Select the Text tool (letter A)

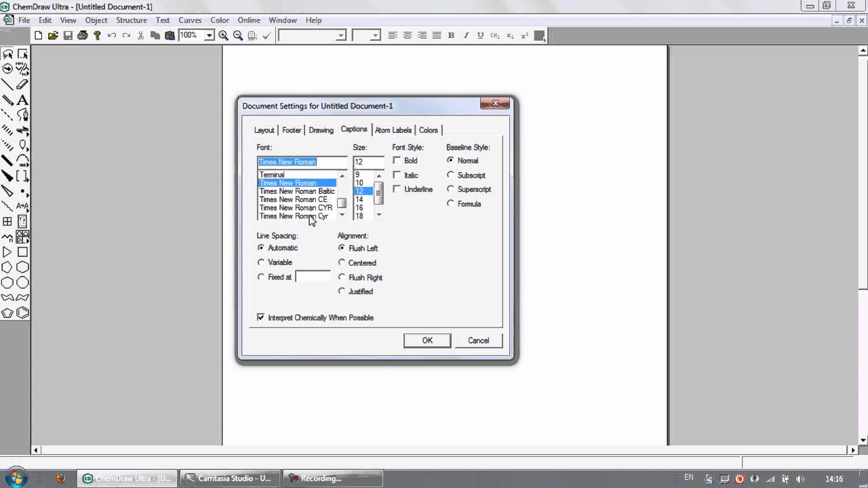point(22,100)
